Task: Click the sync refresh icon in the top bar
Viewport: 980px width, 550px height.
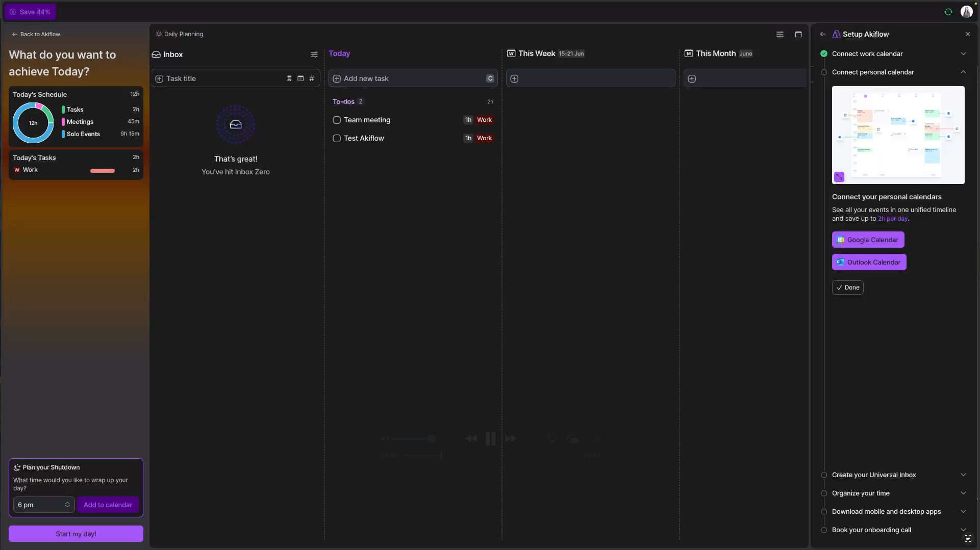Action: [948, 12]
